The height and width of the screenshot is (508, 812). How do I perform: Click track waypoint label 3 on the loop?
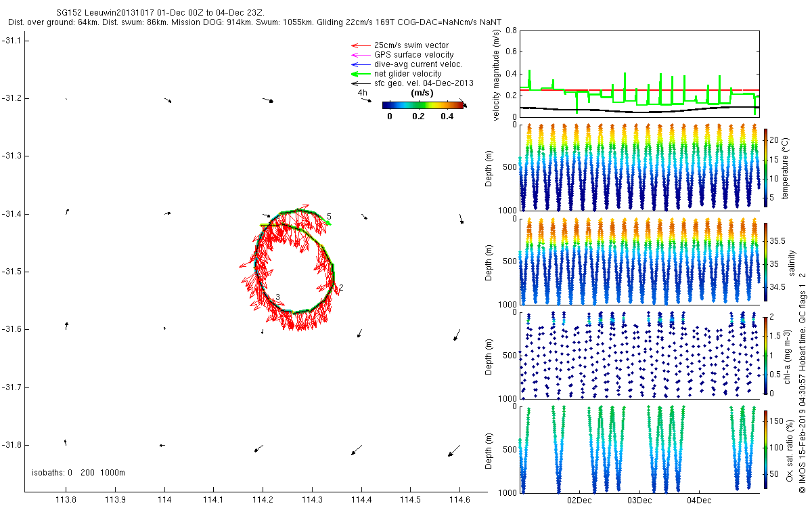click(x=277, y=297)
